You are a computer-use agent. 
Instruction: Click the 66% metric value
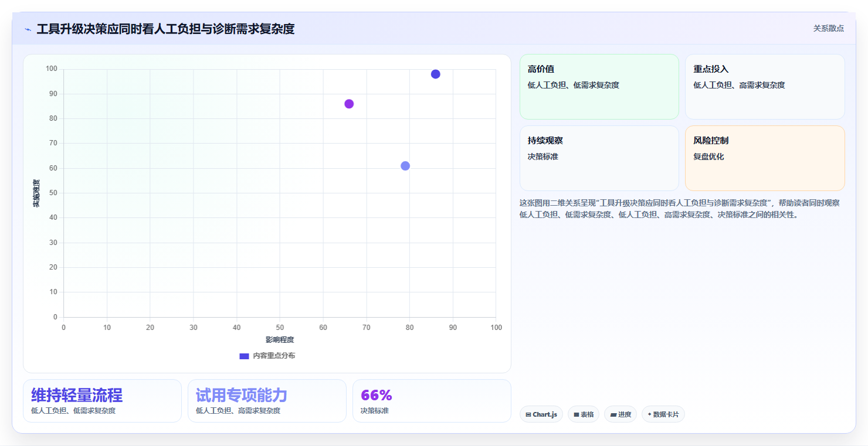coord(377,395)
